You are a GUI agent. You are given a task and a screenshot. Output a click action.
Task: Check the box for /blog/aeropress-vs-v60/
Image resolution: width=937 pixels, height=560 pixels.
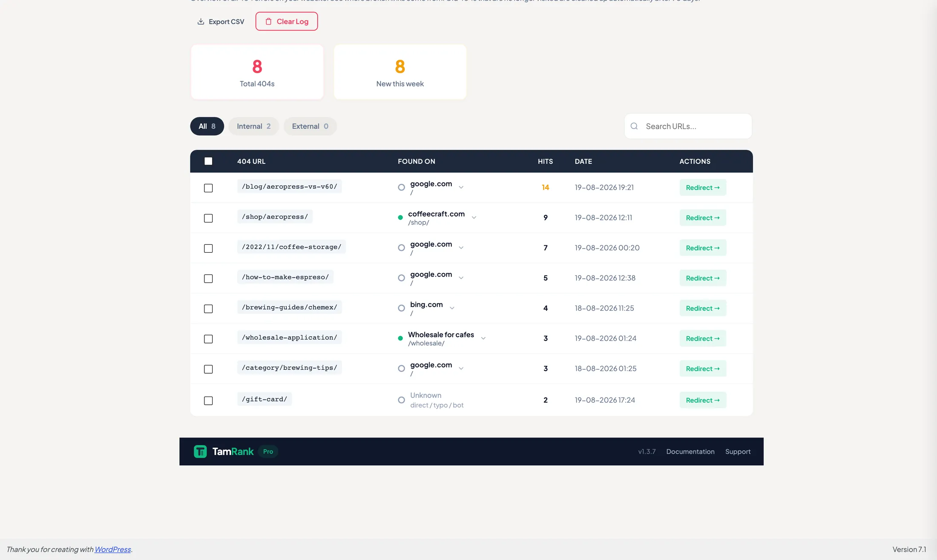[208, 188]
